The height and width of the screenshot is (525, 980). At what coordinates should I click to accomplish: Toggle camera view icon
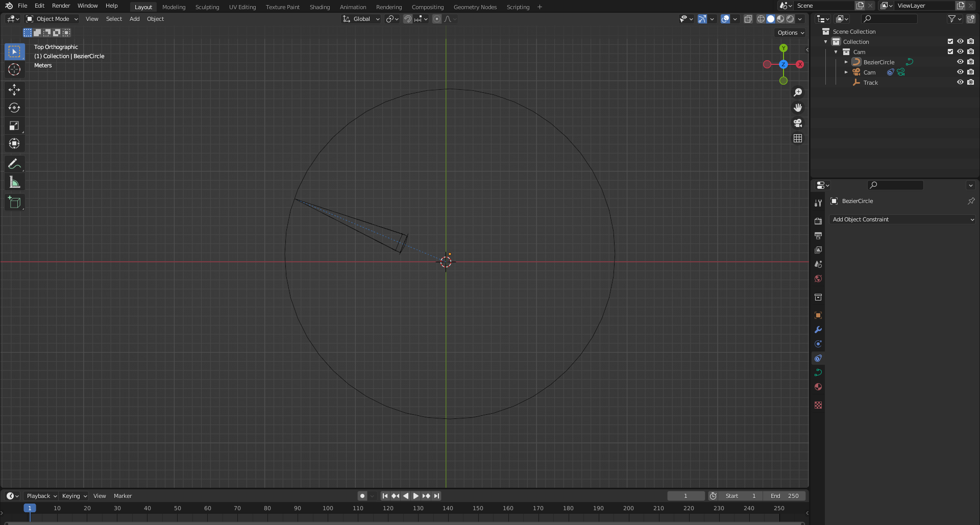click(798, 123)
